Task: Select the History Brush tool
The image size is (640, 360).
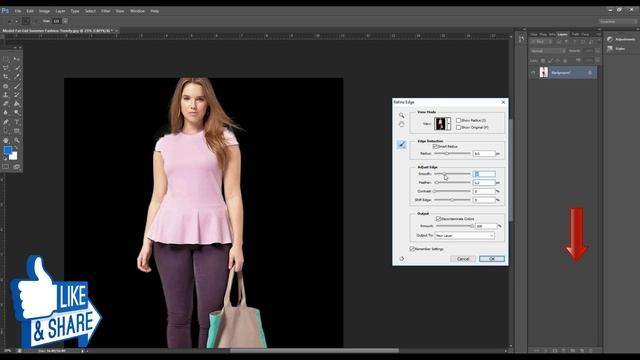Action: click(x=17, y=95)
